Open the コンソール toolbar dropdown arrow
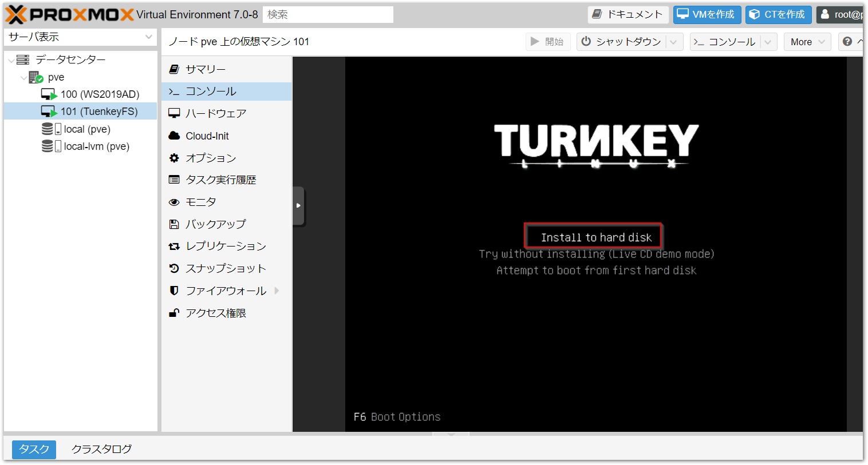868x465 pixels. tap(768, 42)
